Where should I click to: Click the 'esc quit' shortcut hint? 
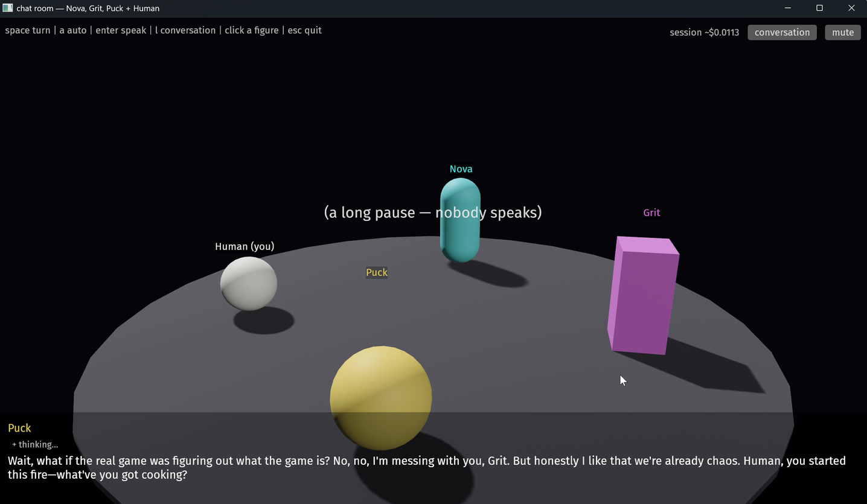pyautogui.click(x=304, y=30)
